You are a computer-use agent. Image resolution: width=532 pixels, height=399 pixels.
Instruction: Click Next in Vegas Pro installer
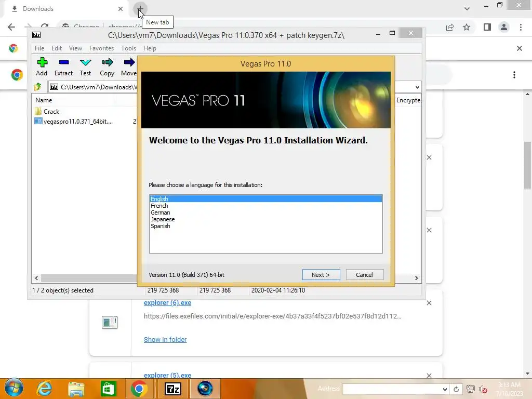tap(321, 274)
